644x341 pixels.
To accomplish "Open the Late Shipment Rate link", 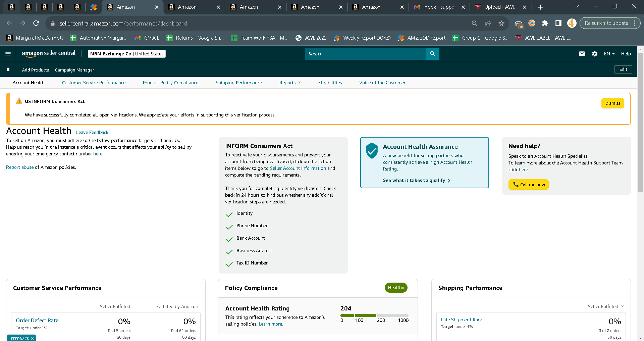I will click(462, 320).
